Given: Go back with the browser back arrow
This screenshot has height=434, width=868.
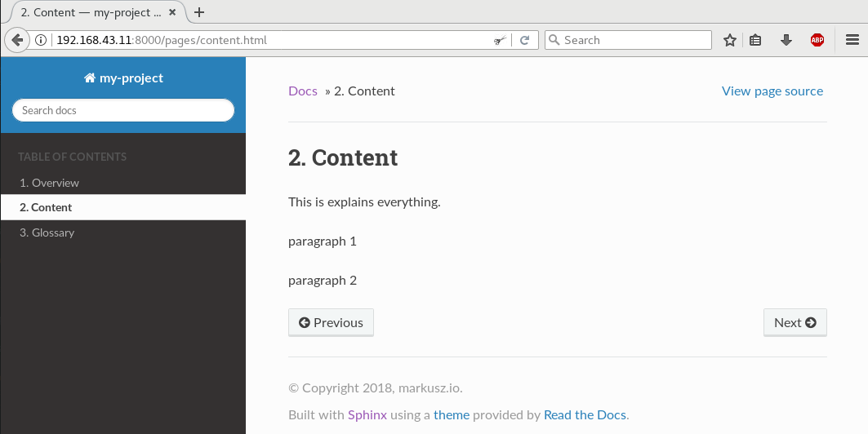Looking at the screenshot, I should click(x=17, y=40).
